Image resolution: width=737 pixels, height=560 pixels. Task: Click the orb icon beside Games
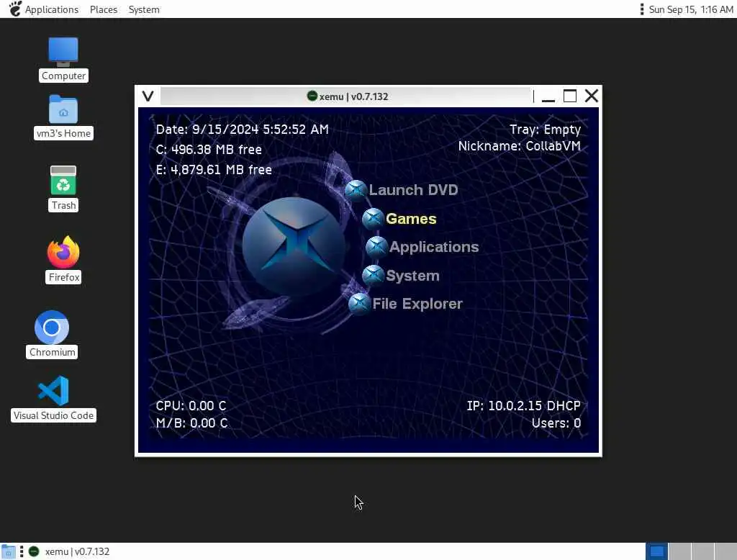[374, 219]
